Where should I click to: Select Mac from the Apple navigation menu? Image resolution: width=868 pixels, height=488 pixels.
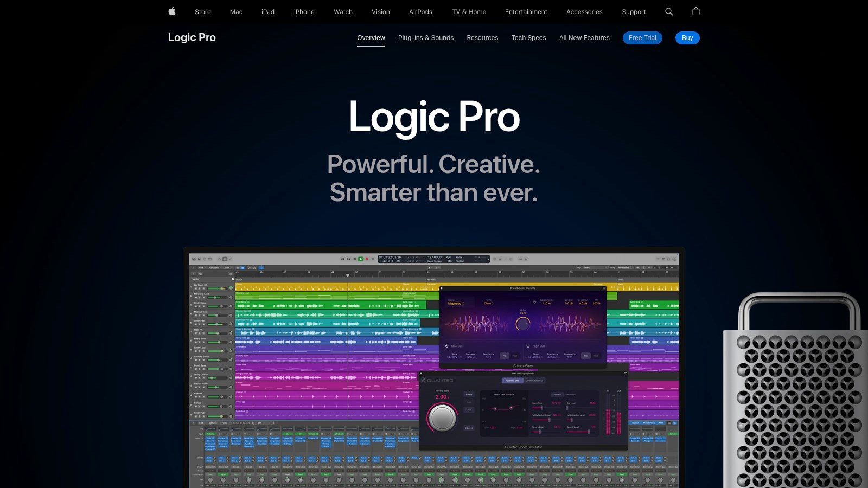235,11
